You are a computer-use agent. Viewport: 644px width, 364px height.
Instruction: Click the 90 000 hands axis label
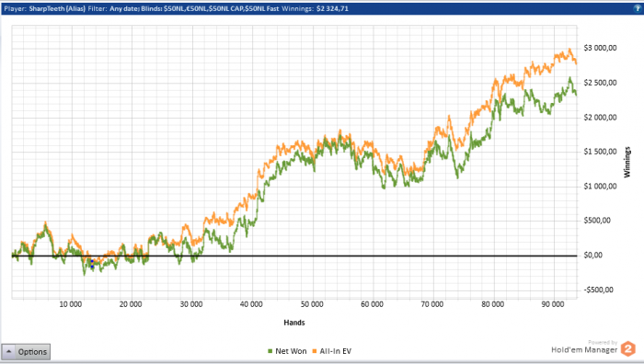pos(553,304)
